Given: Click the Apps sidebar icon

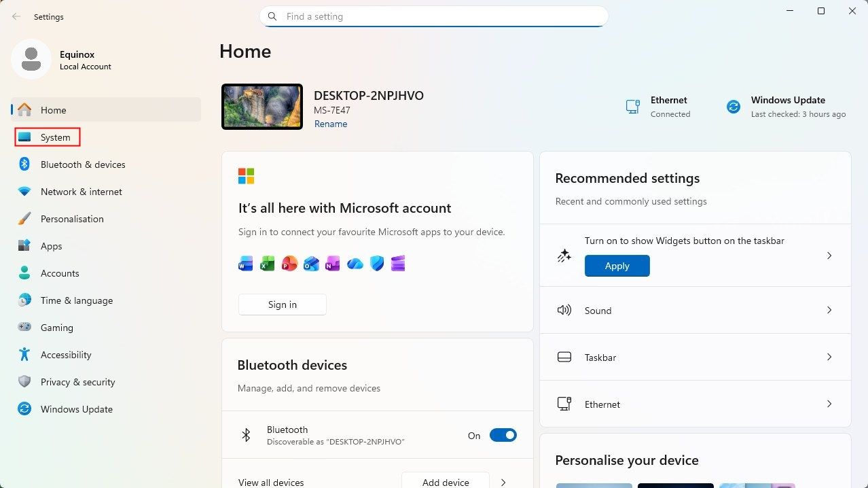Looking at the screenshot, I should 24,246.
